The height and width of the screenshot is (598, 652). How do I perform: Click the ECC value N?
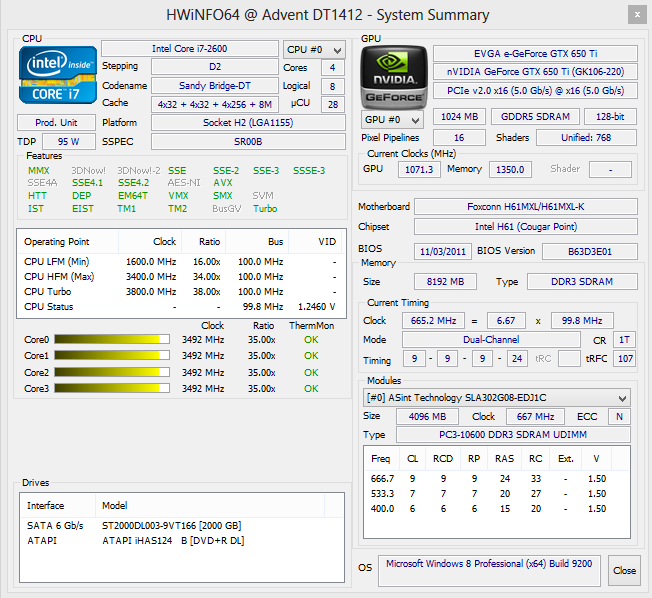(620, 416)
